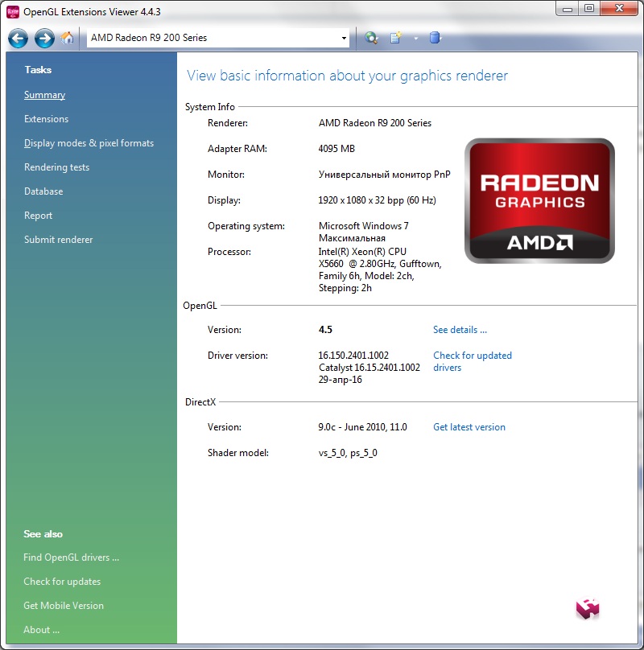
Task: Click Find OpenGL drivers link
Action: pyautogui.click(x=71, y=557)
